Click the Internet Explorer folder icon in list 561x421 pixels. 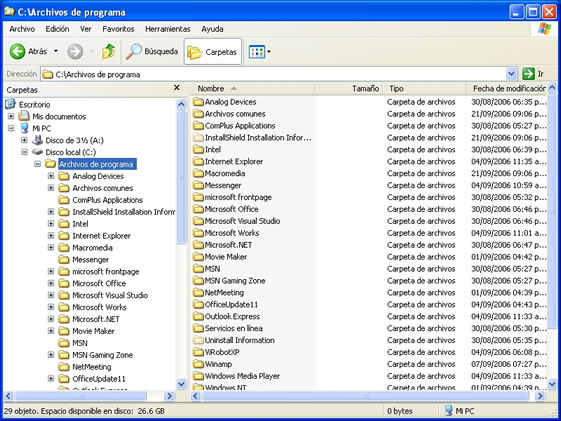(198, 161)
